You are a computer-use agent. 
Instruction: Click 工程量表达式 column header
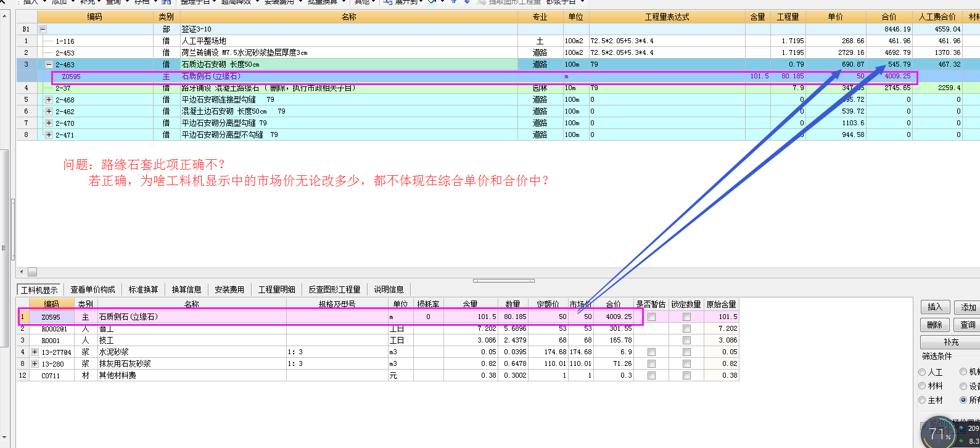(667, 17)
